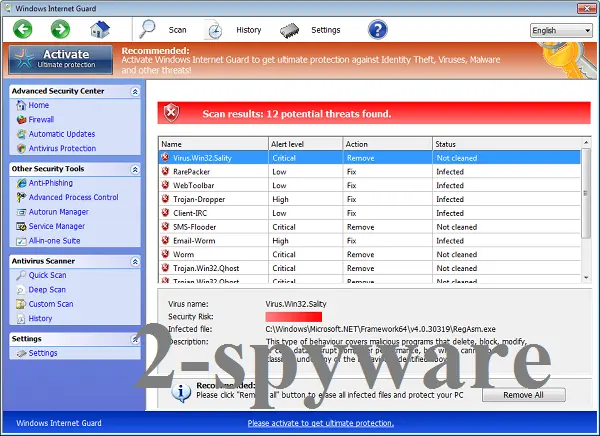Image resolution: width=600 pixels, height=436 pixels.
Task: Click the green back arrow icon
Action: point(23,29)
